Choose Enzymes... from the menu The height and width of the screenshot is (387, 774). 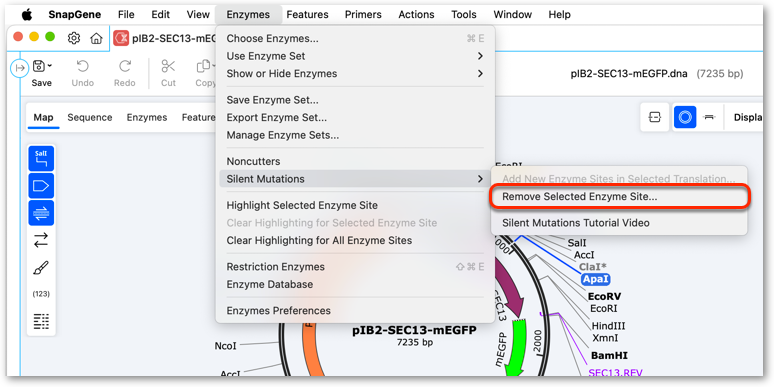coord(355,39)
